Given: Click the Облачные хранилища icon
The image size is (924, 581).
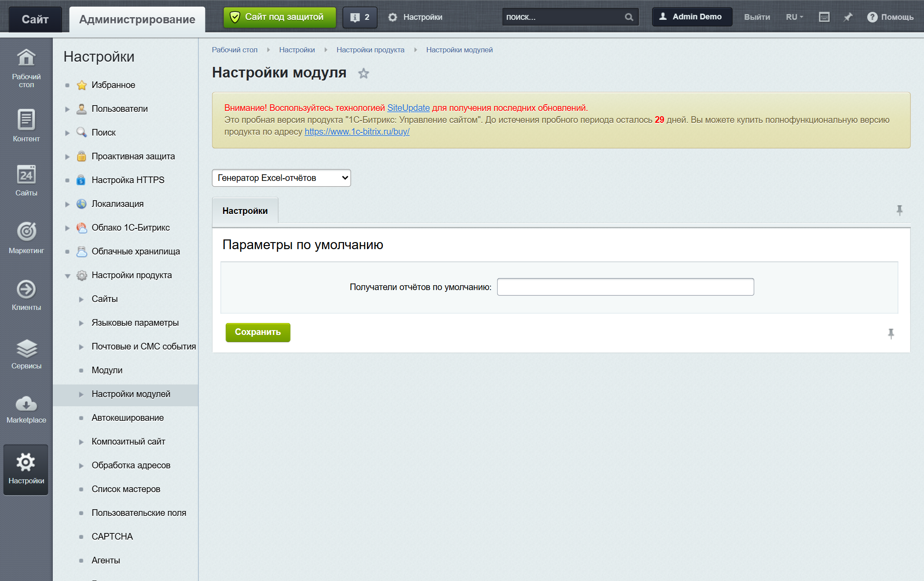Looking at the screenshot, I should (x=81, y=251).
